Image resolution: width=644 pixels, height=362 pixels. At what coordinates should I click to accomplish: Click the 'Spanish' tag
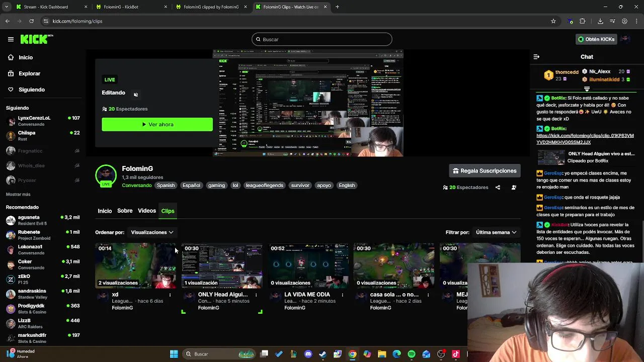click(166, 186)
